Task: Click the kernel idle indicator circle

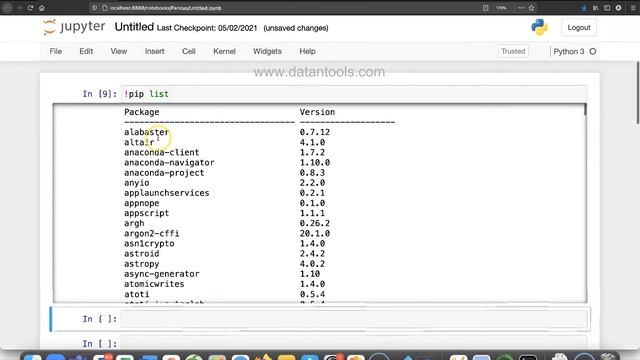Action: [x=593, y=51]
